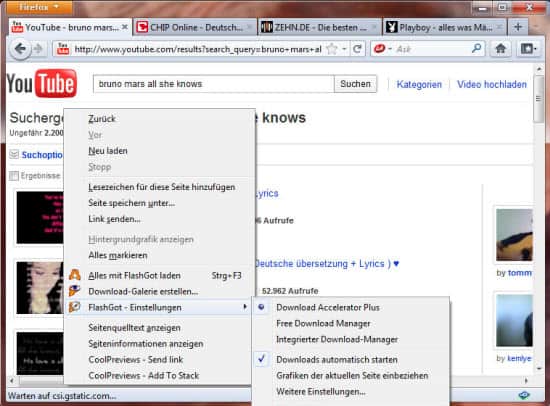Open the Deutsche übersetzung + Lyrics result link
550x406 pixels.
pyautogui.click(x=327, y=264)
